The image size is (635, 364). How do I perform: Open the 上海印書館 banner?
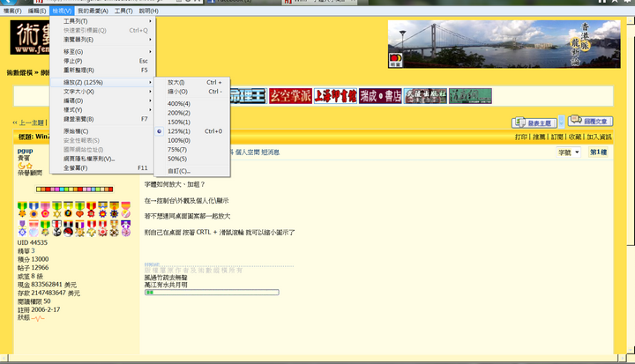(x=335, y=96)
